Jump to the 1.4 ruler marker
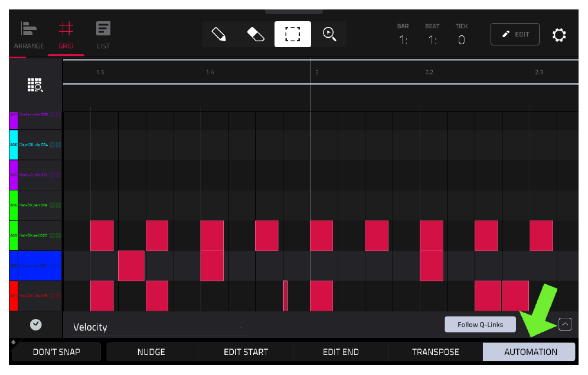 [x=210, y=72]
